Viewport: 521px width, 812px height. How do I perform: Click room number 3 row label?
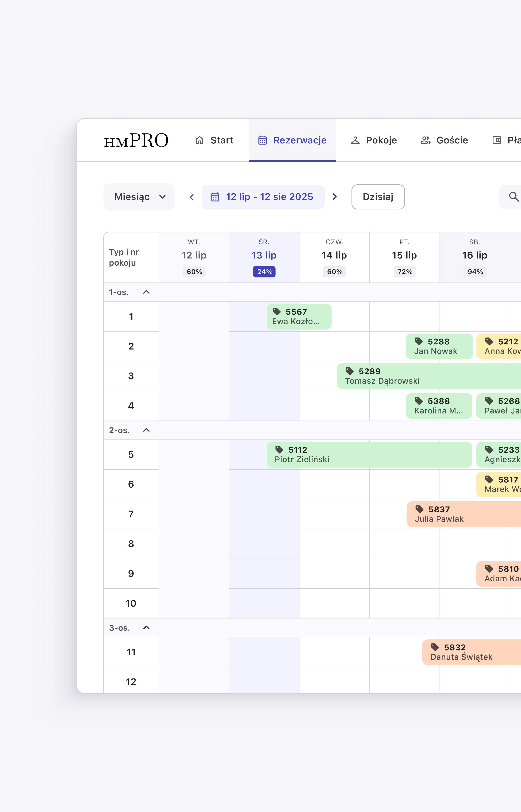point(131,376)
